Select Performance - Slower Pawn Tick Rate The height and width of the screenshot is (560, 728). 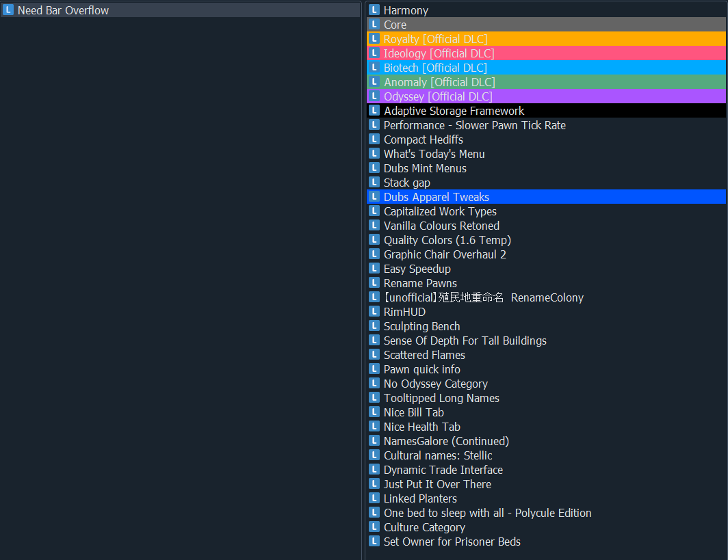[547, 125]
